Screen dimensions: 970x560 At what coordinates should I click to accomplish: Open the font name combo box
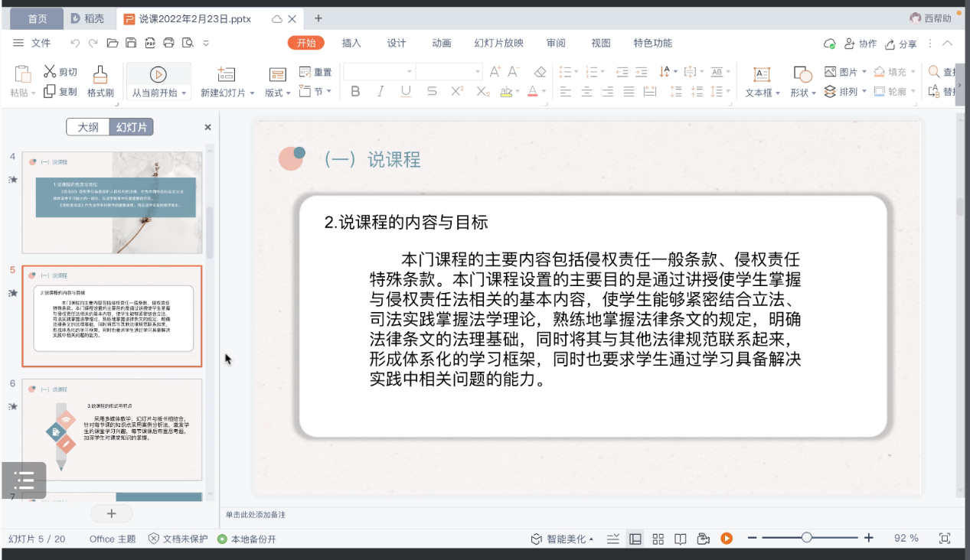point(379,72)
